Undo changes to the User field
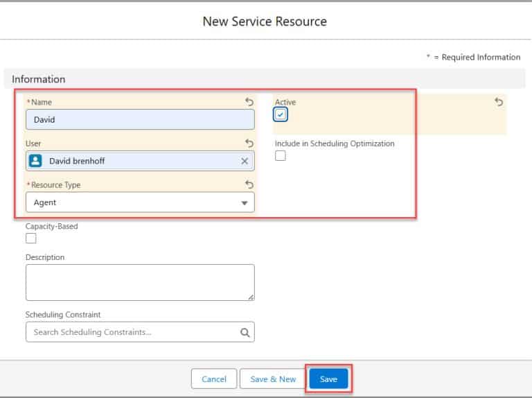Screen dimensions: 532x398 (249, 144)
